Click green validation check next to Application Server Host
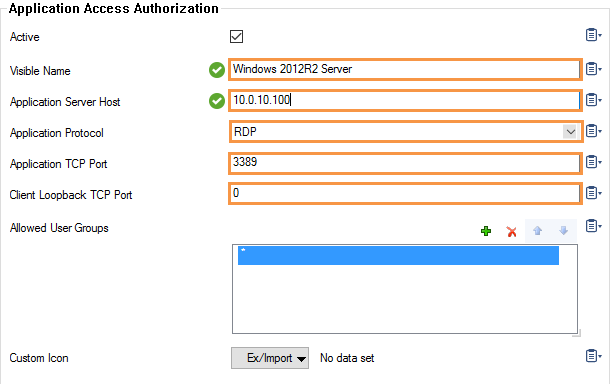Viewport: 610px width, 384px height. coord(217,101)
